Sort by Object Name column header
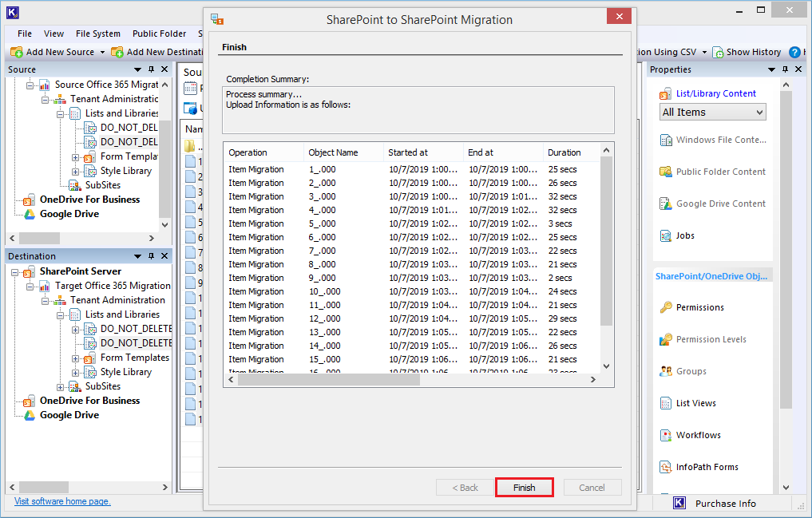The image size is (812, 518). [x=343, y=152]
